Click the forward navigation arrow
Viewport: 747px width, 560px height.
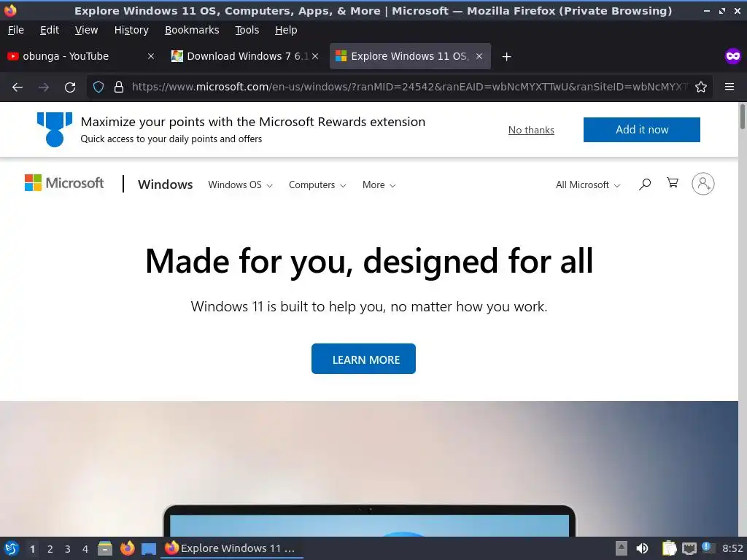pos(43,87)
